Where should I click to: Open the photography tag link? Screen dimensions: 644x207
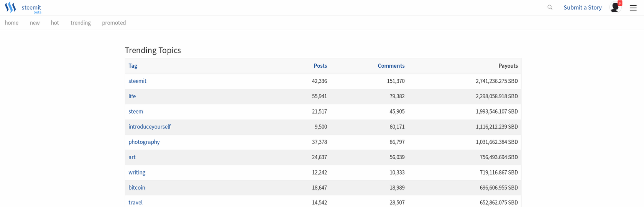pyautogui.click(x=144, y=142)
